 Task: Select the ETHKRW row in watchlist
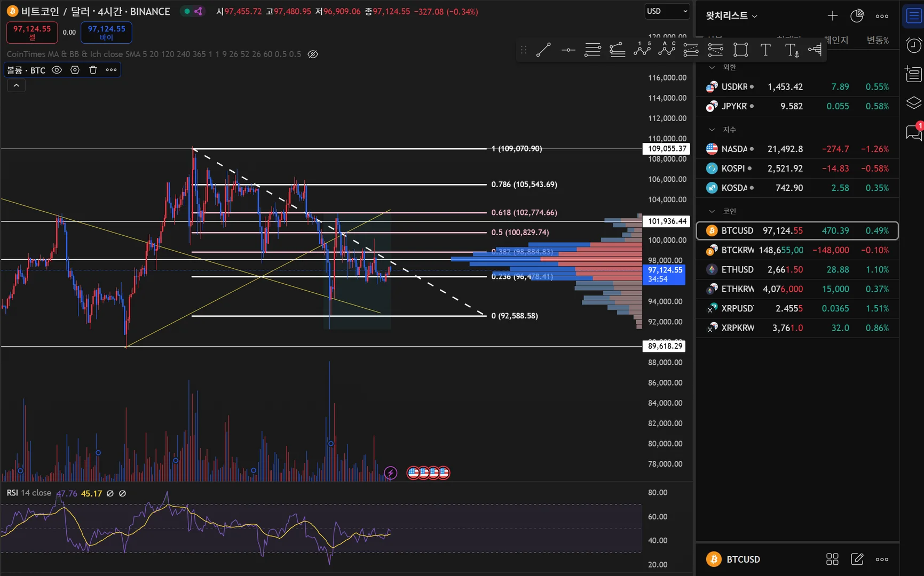(797, 289)
